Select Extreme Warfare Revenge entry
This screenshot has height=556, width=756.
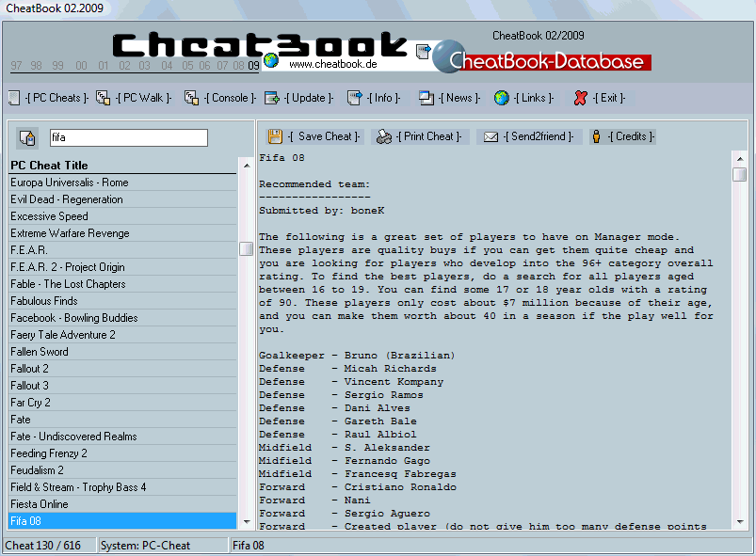[x=123, y=233]
